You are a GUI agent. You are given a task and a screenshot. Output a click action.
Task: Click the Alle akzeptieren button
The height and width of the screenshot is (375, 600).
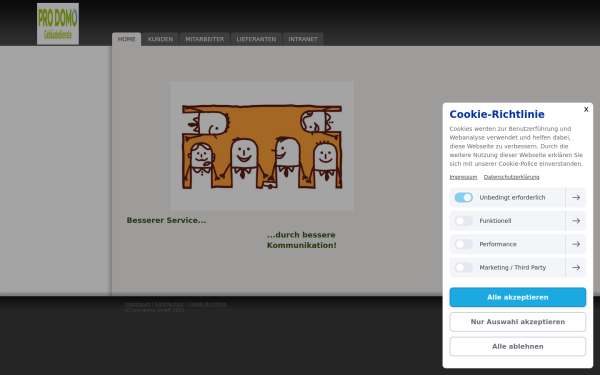[x=518, y=297]
